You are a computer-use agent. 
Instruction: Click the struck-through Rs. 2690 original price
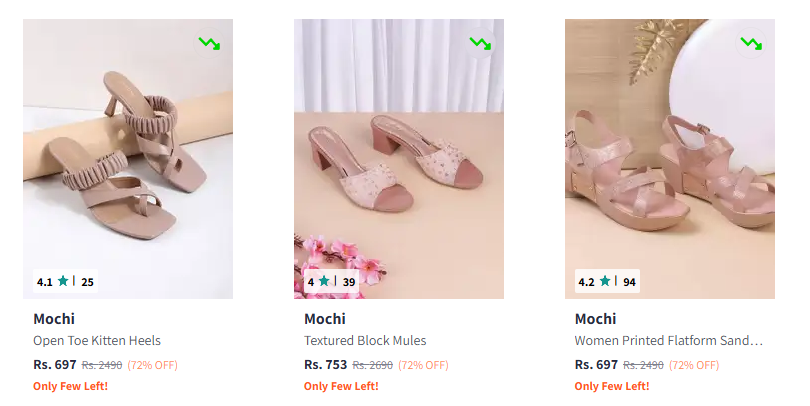click(x=373, y=366)
